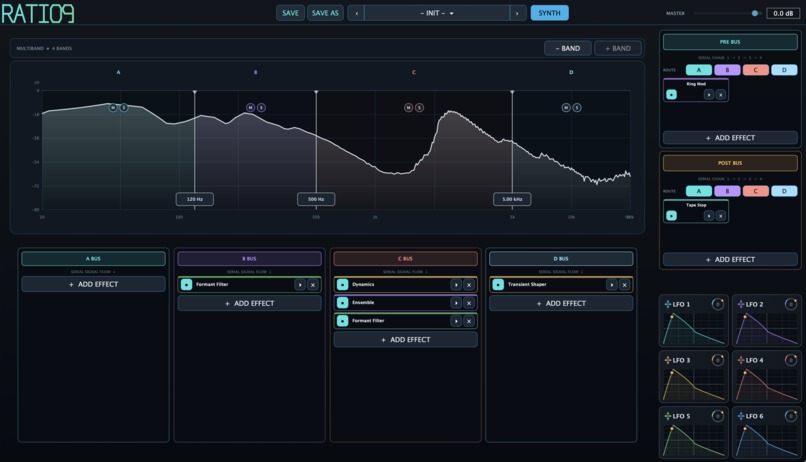Image resolution: width=806 pixels, height=462 pixels.
Task: Mute band C with its M button
Action: pyautogui.click(x=408, y=107)
